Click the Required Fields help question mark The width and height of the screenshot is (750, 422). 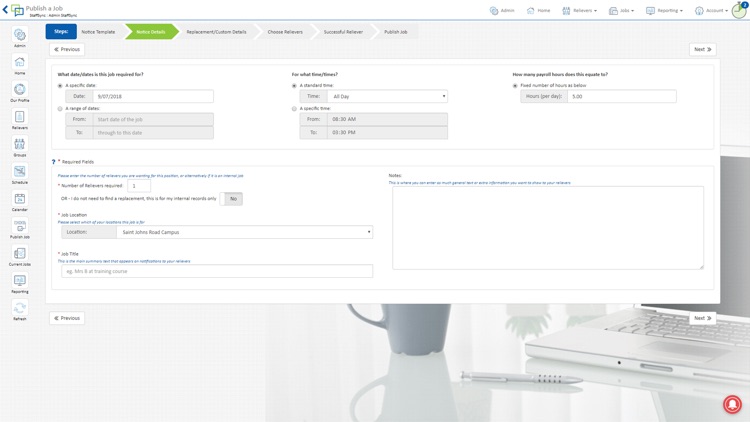[54, 162]
